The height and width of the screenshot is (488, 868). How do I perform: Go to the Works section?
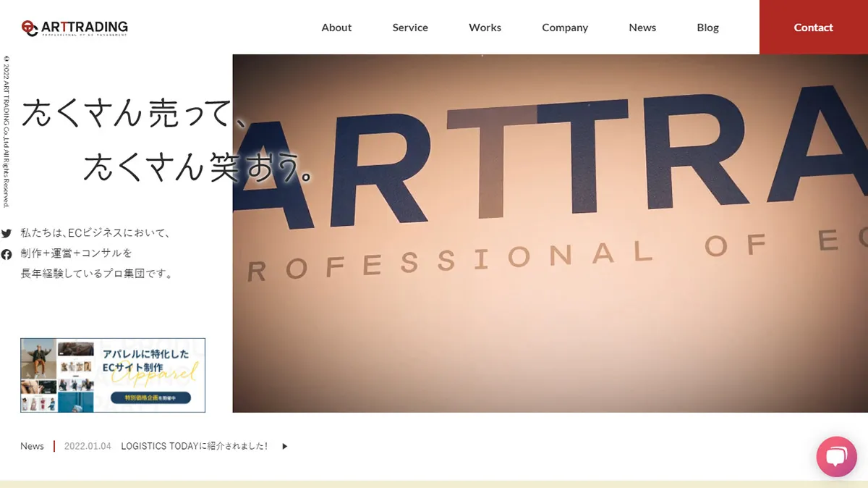tap(485, 27)
